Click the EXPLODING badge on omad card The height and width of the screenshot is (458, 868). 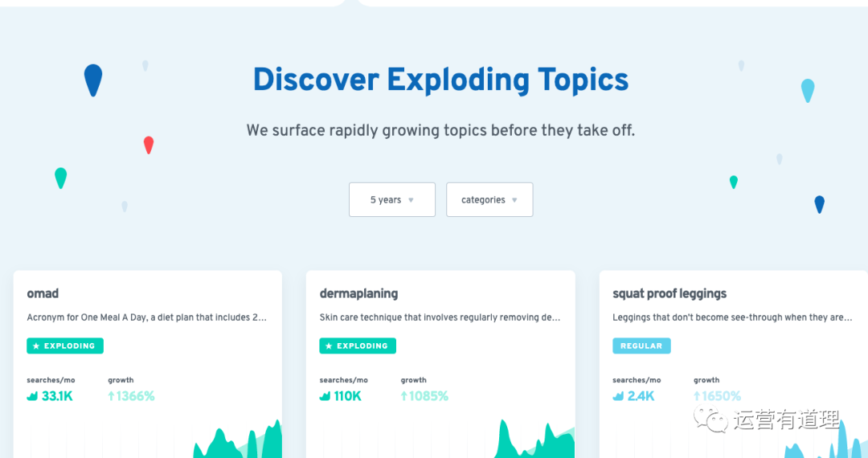coord(65,346)
